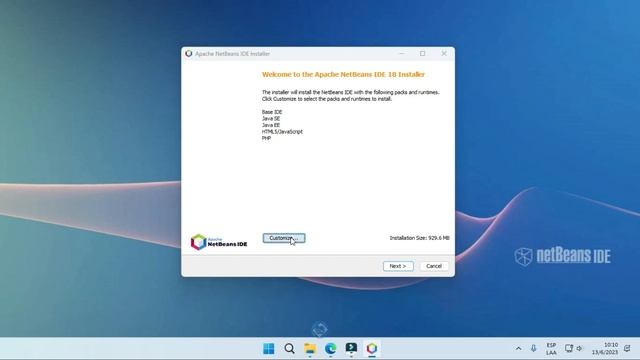This screenshot has height=360, width=640.
Task: Proceed with the Next > button
Action: tap(398, 266)
